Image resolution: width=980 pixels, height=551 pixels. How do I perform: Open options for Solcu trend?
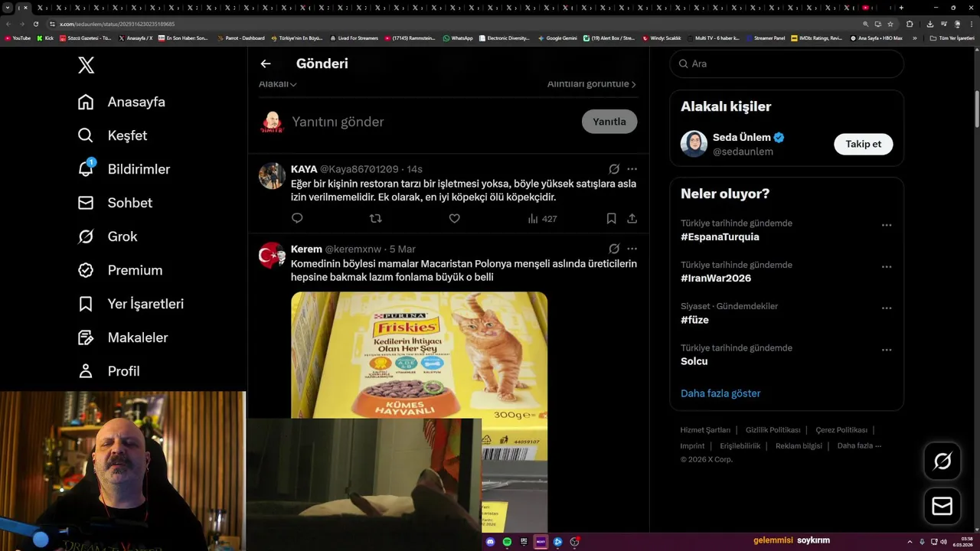(x=887, y=350)
